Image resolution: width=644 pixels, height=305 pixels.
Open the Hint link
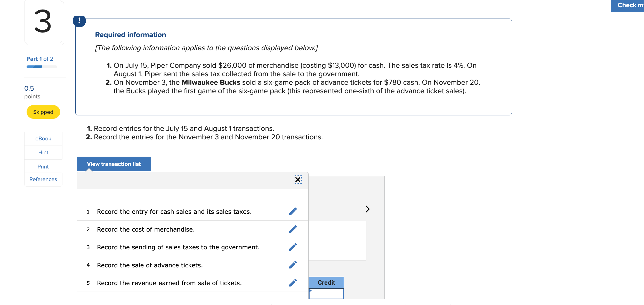pos(43,152)
